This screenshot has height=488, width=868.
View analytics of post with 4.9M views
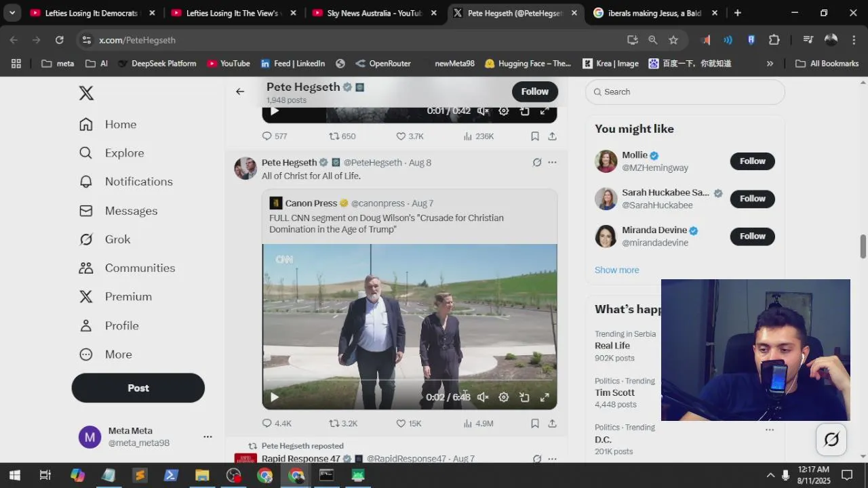coord(478,423)
